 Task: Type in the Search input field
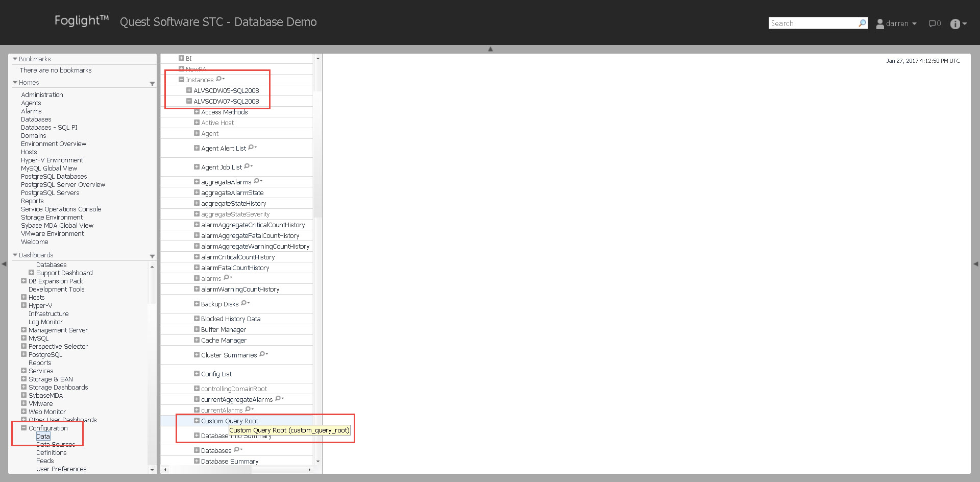[813, 23]
